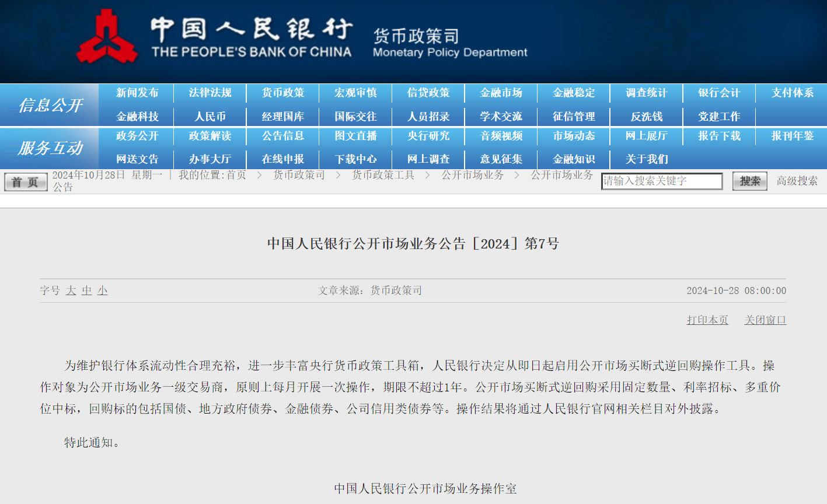827x504 pixels.
Task: Set font size to 中
Action: 87,290
